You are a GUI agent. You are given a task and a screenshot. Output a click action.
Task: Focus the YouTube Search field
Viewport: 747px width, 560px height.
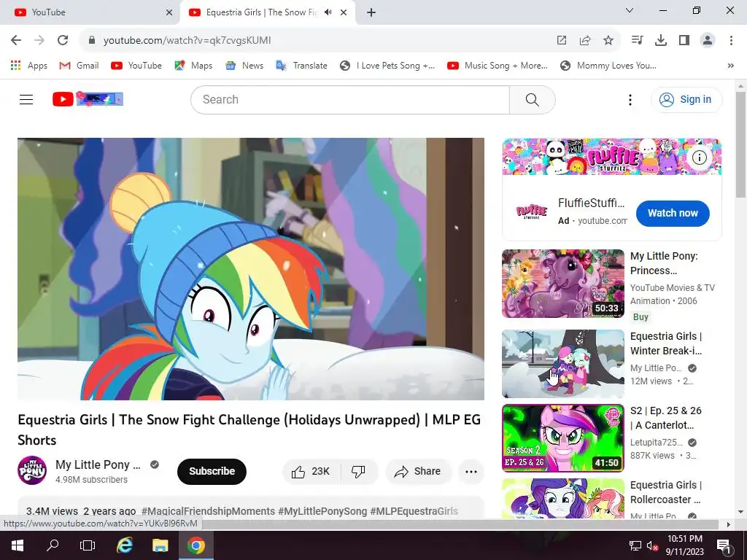[x=350, y=99]
